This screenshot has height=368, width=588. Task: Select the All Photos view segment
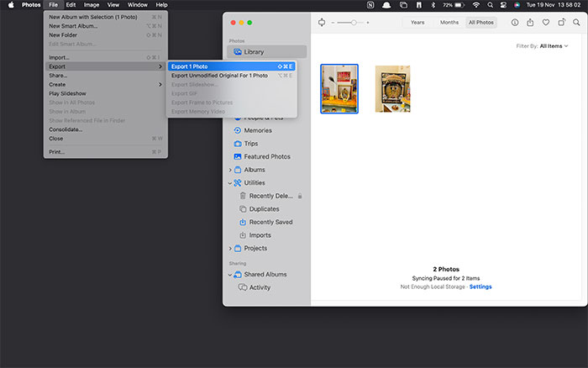point(481,23)
